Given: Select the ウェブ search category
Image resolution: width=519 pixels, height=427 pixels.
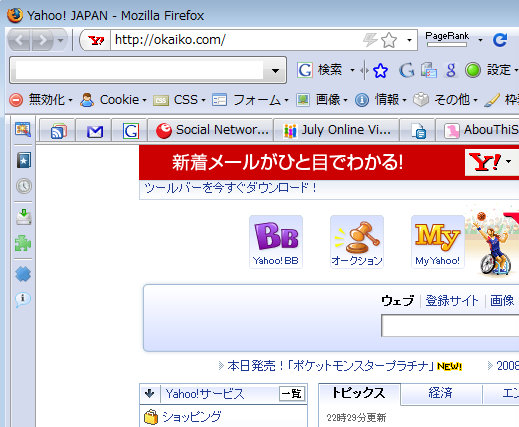Looking at the screenshot, I should [397, 301].
